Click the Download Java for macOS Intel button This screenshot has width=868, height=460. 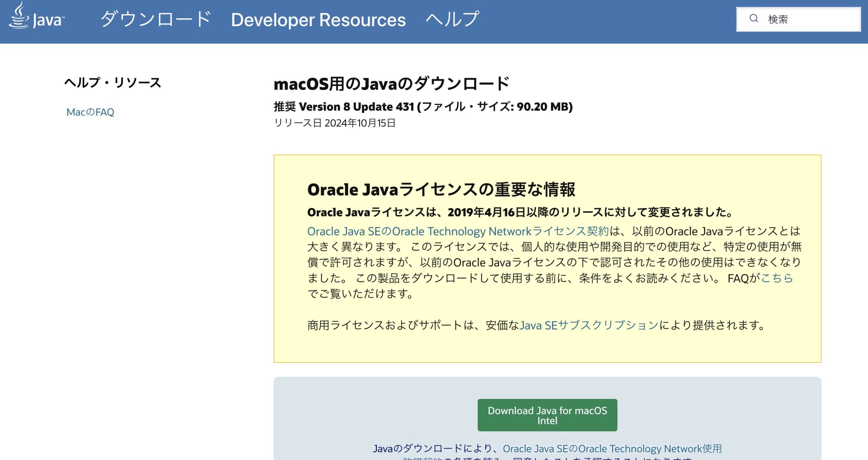pyautogui.click(x=547, y=415)
